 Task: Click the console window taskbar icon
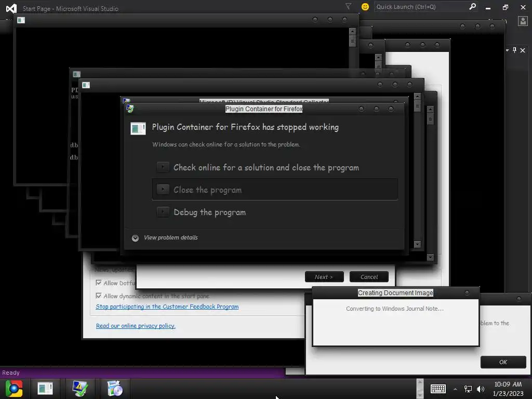(45, 389)
